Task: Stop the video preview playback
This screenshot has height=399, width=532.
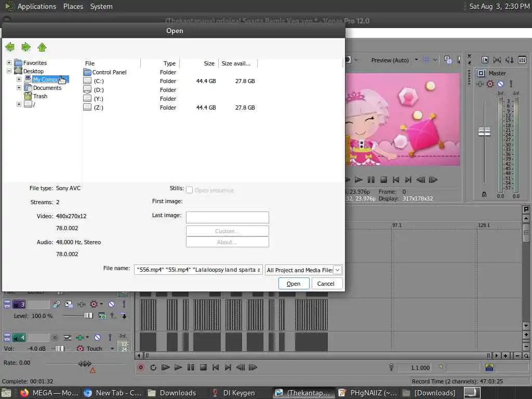Action: pos(383,180)
